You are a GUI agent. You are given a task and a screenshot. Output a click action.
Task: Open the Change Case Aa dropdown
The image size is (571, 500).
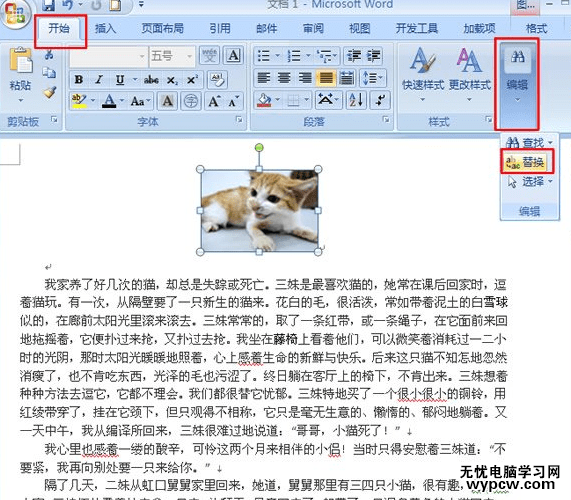pyautogui.click(x=140, y=101)
